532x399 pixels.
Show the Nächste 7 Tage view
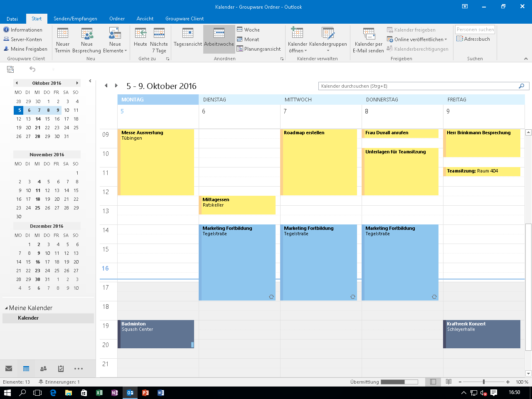[x=159, y=40]
